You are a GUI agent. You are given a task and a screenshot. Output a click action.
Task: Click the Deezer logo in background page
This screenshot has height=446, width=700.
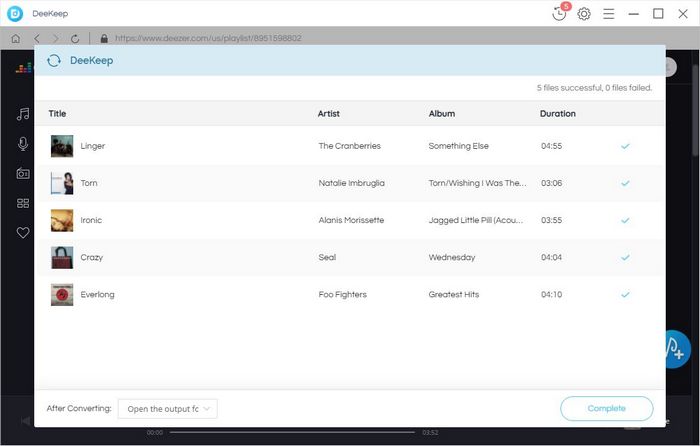click(24, 68)
